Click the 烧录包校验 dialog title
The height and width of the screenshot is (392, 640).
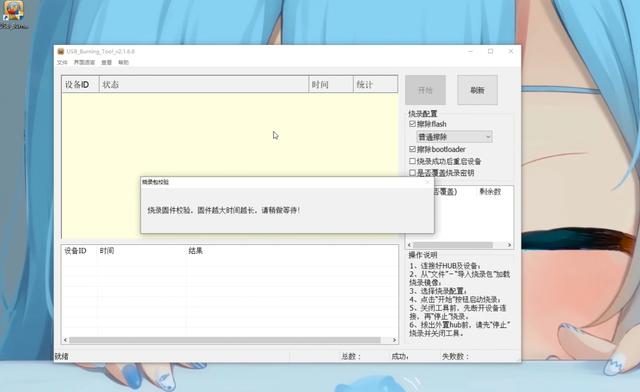coord(155,182)
